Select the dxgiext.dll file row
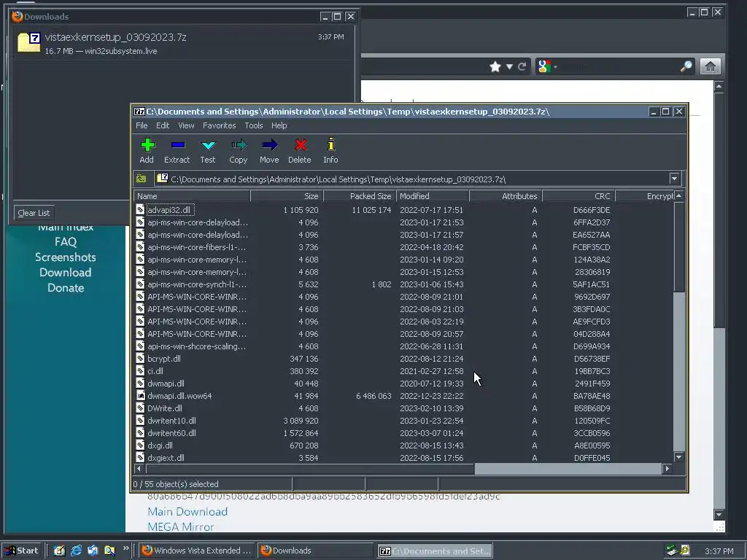Image resolution: width=747 pixels, height=560 pixels. coord(403,458)
